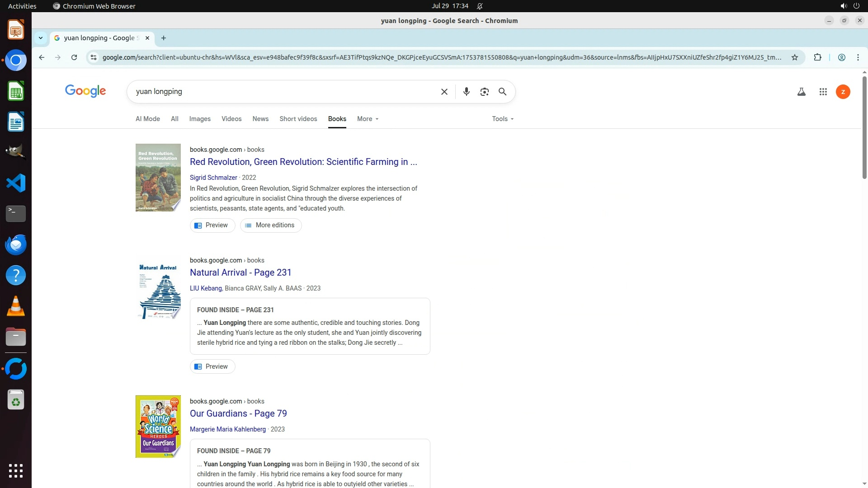Image resolution: width=868 pixels, height=488 pixels.
Task: Open Visual Studio Code from the dock
Action: [x=16, y=183]
